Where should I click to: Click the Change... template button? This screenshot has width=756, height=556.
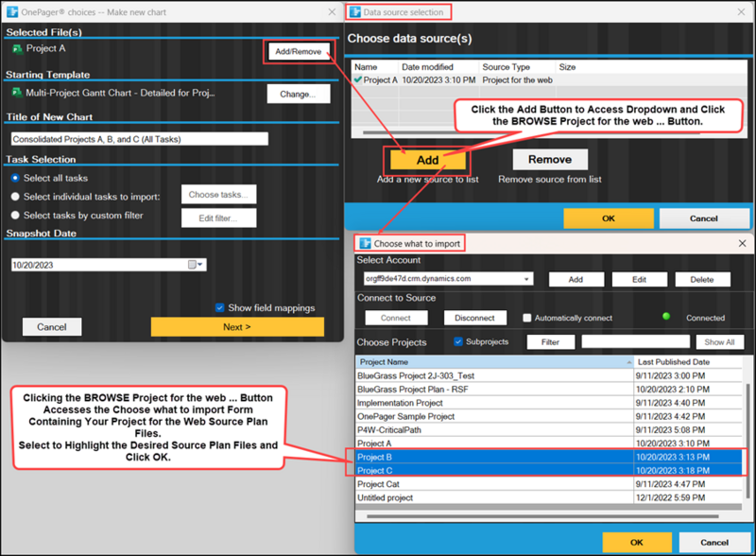pyautogui.click(x=299, y=94)
